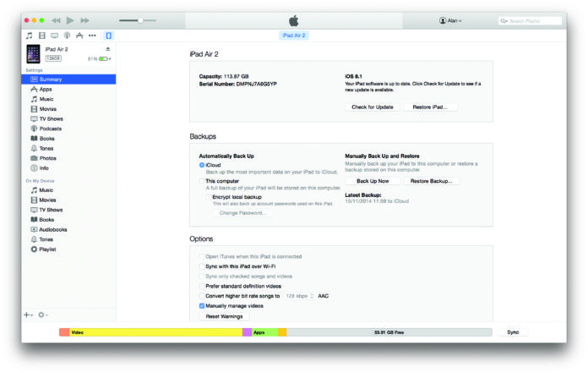This screenshot has height=373, width=588.
Task: Skip to next track with fast-forward button
Action: coord(85,20)
